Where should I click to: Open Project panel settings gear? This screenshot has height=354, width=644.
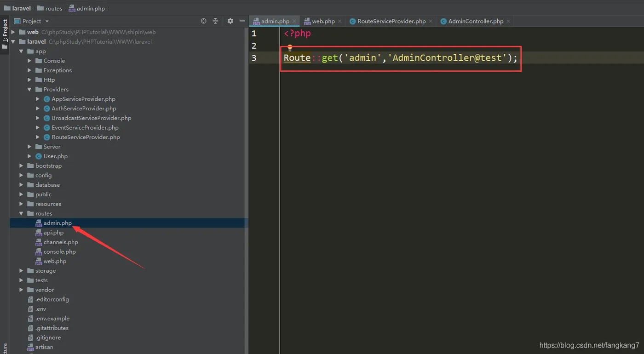230,21
